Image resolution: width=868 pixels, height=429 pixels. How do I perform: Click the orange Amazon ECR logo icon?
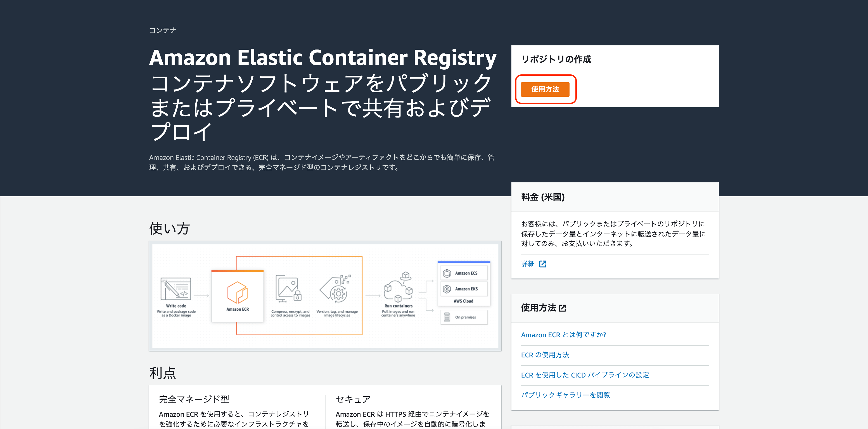coord(238,293)
